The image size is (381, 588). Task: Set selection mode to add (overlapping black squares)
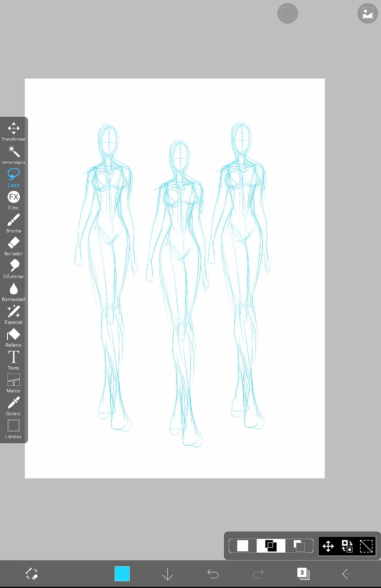(x=271, y=546)
